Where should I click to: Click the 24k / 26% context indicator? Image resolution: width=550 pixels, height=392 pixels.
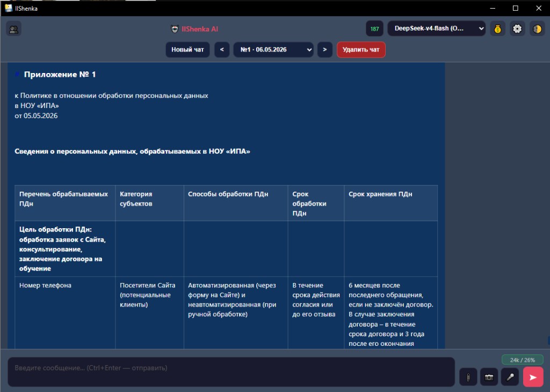[x=522, y=360]
